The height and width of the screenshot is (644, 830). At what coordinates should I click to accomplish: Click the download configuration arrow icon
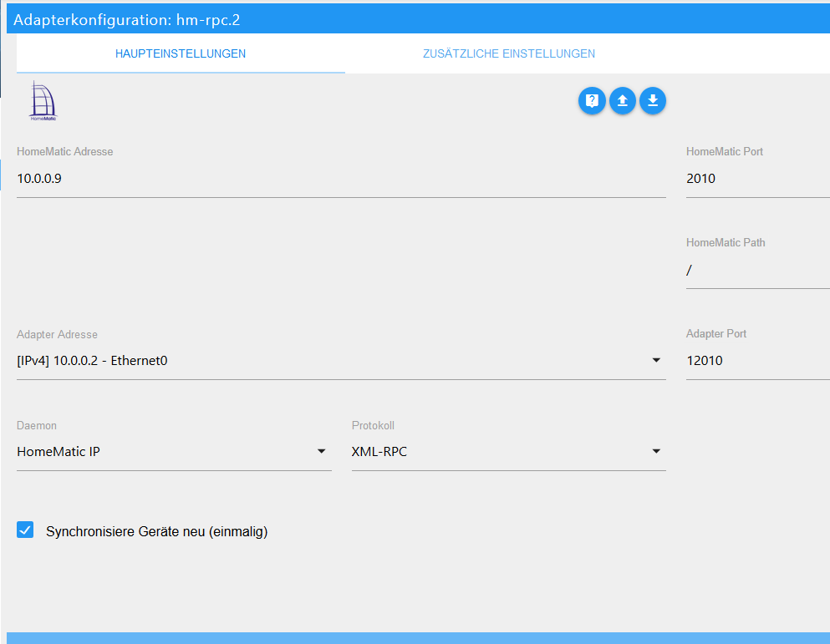[653, 100]
